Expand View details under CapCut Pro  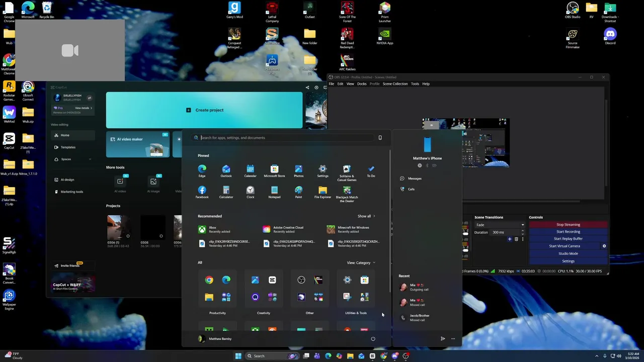click(84, 108)
